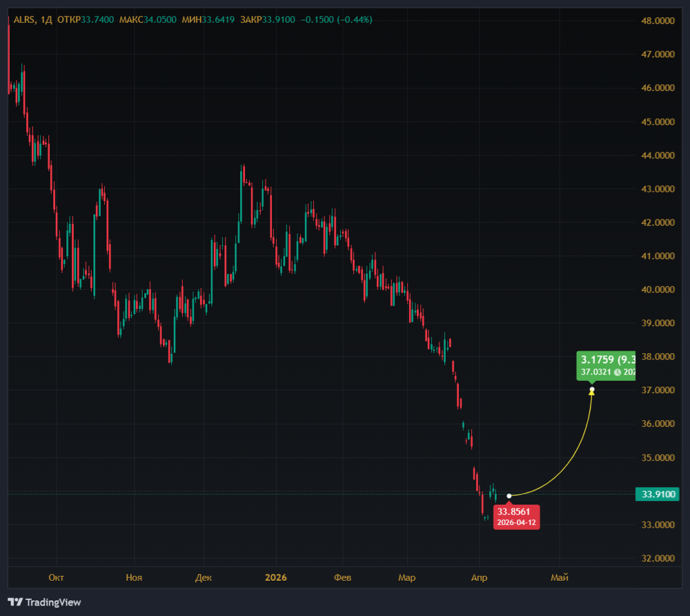Image resolution: width=690 pixels, height=616 pixels.
Task: Click the 2026-04-12 date in red label
Action: [517, 523]
